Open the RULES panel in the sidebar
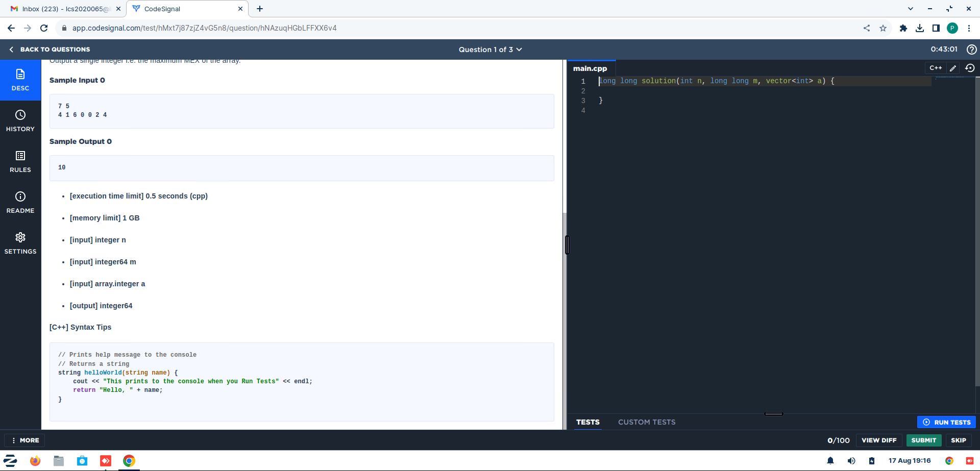Viewport: 980px width, 471px height. pos(20,162)
